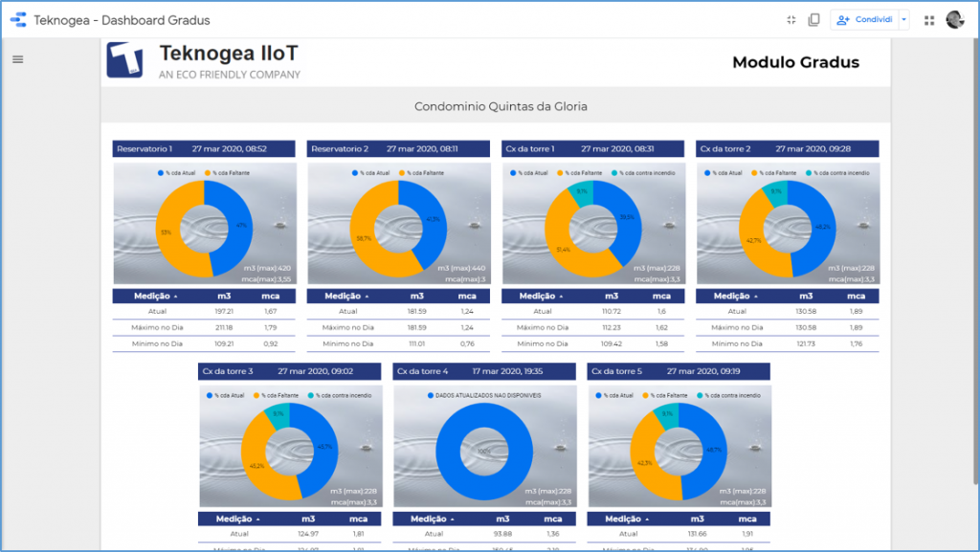
Task: Click the mca column header in Cx da torre 5 table
Action: click(x=746, y=519)
